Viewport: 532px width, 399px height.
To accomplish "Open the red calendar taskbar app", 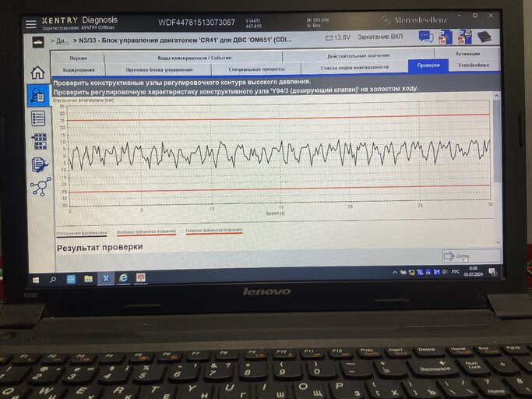I will pyautogui.click(x=141, y=277).
